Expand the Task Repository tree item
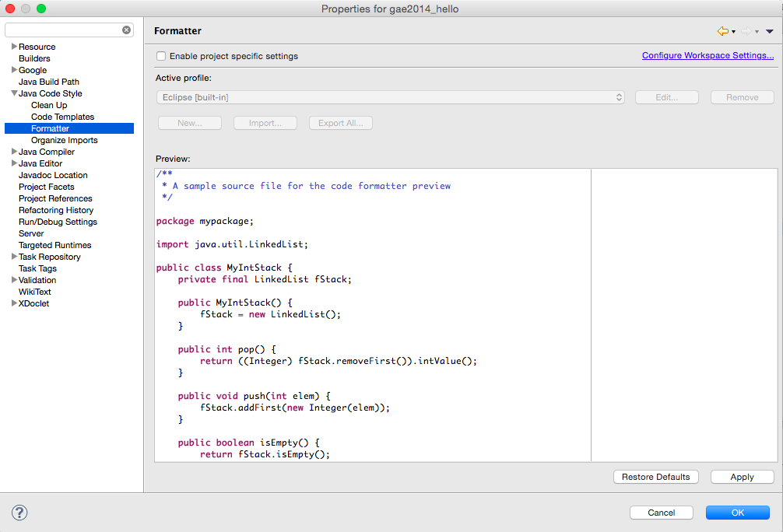 click(x=12, y=257)
